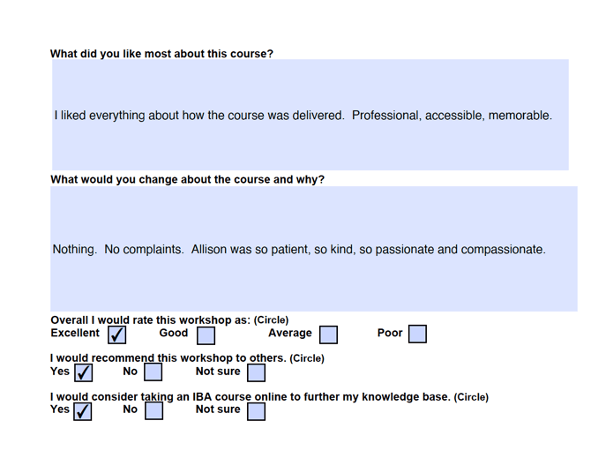590x450 pixels.
Task: Focus the 'what would you change' answer field
Action: click(314, 248)
